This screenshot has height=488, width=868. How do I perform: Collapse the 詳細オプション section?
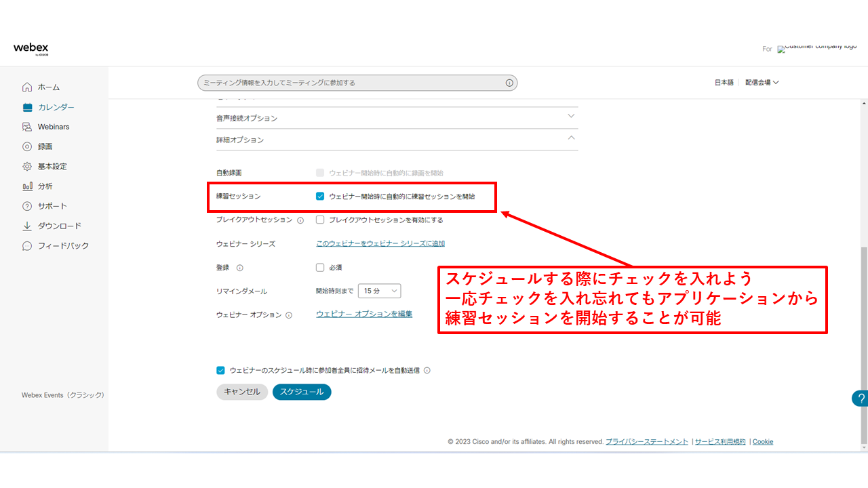click(572, 140)
